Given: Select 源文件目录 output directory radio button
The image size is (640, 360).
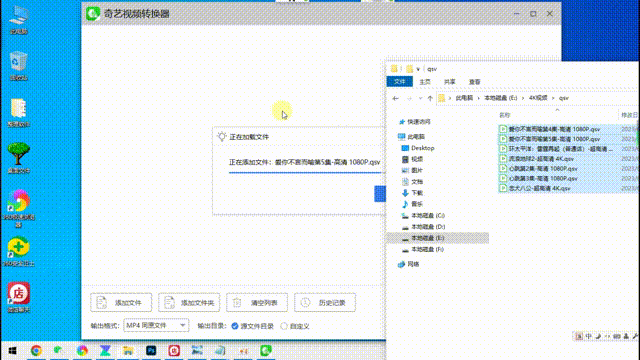Looking at the screenshot, I should 235,326.
